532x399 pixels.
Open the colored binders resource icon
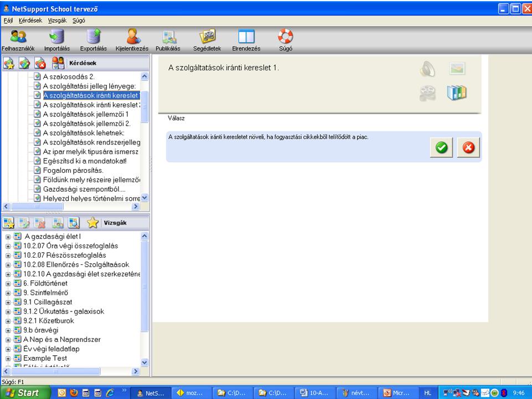point(457,93)
